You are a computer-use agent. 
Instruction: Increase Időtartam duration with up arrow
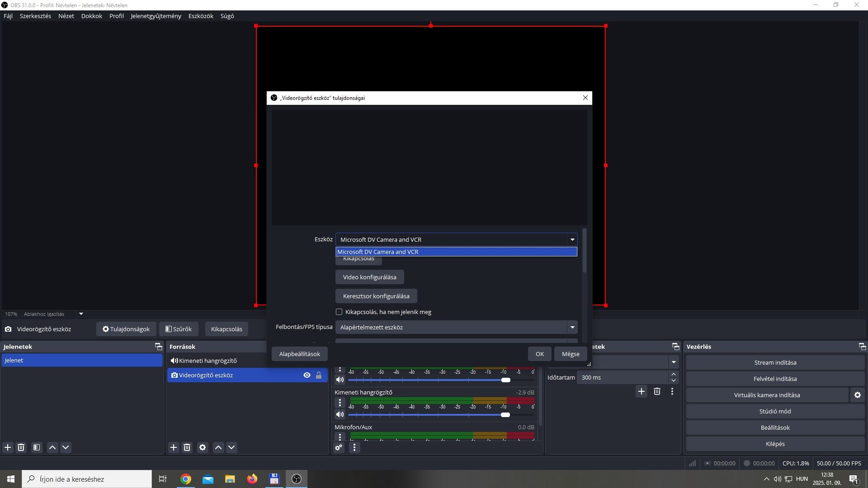point(674,374)
